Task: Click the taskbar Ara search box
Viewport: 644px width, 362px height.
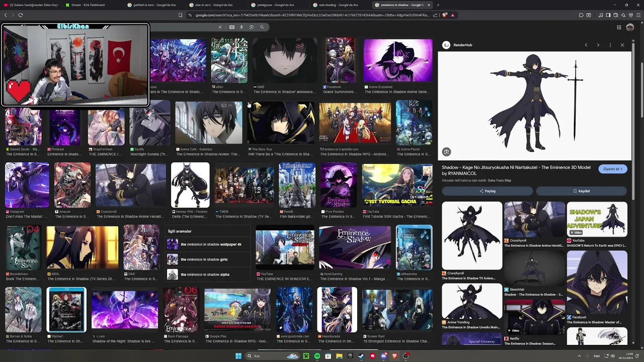Action: 272,356
